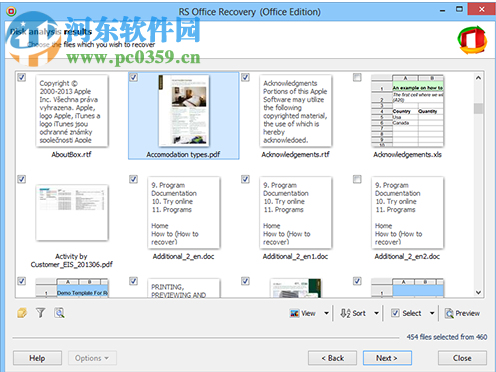Click the scrollbar up arrow
Image resolution: width=496 pixels, height=372 pixels.
[478, 78]
